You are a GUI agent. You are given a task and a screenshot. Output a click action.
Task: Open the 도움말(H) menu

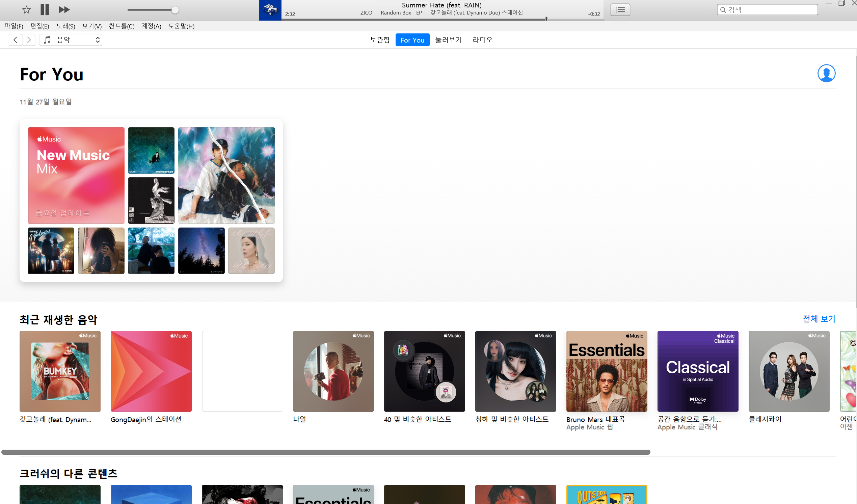tap(181, 26)
